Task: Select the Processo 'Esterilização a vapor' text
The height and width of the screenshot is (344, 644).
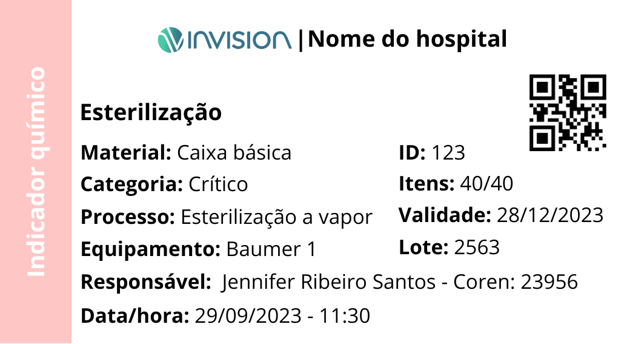Action: (x=276, y=217)
